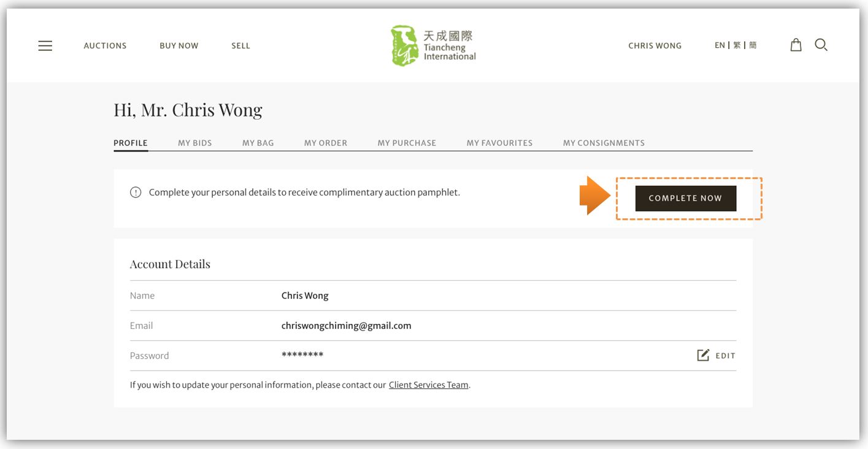Screen dimensions: 868x449
Task: Switch language to Traditional Chinese 繁
Action: click(x=737, y=45)
